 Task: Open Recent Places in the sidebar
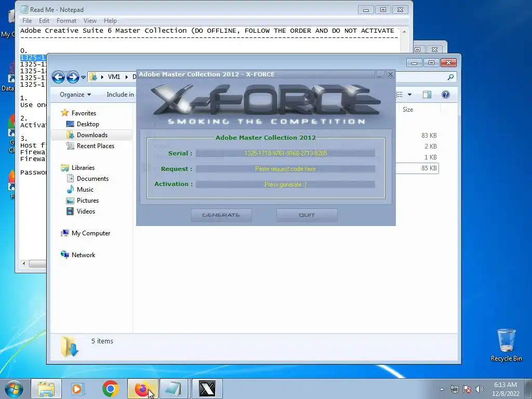96,145
